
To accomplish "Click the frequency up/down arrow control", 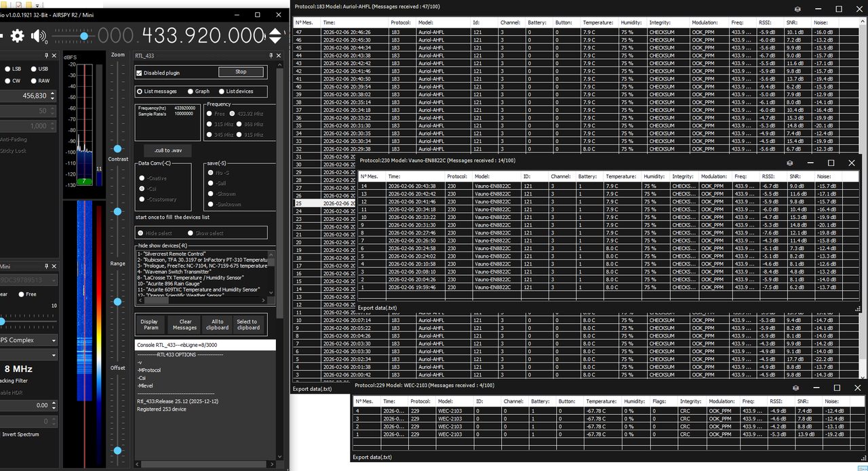I will pyautogui.click(x=275, y=36).
